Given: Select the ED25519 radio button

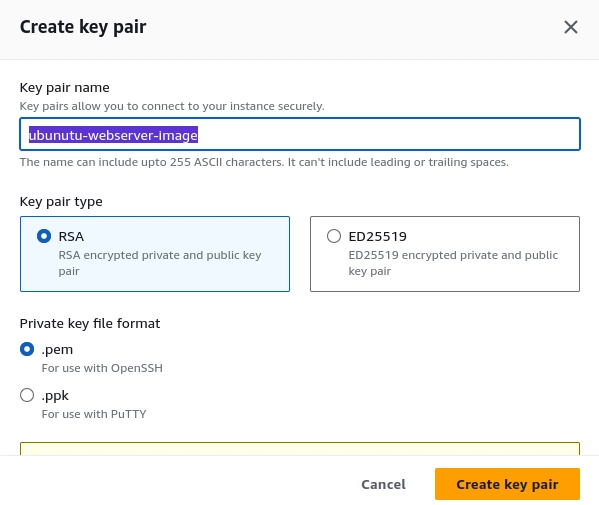Looking at the screenshot, I should (x=334, y=236).
